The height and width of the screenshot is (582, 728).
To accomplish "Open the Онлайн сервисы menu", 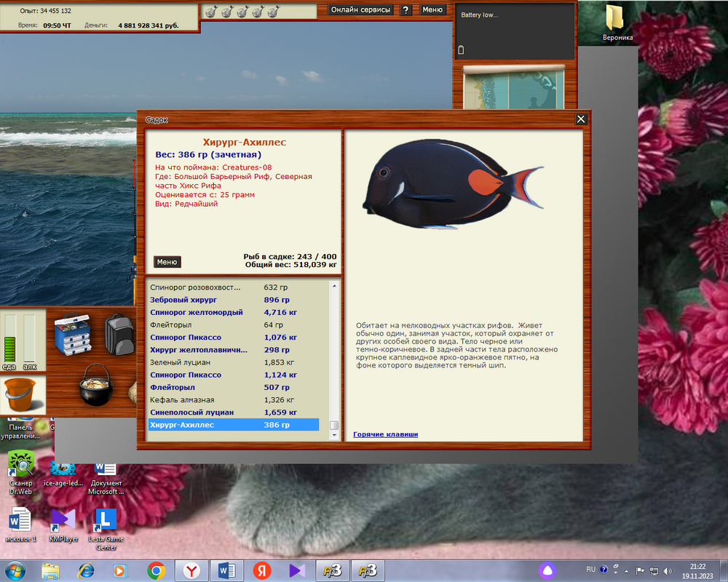I will pyautogui.click(x=360, y=10).
